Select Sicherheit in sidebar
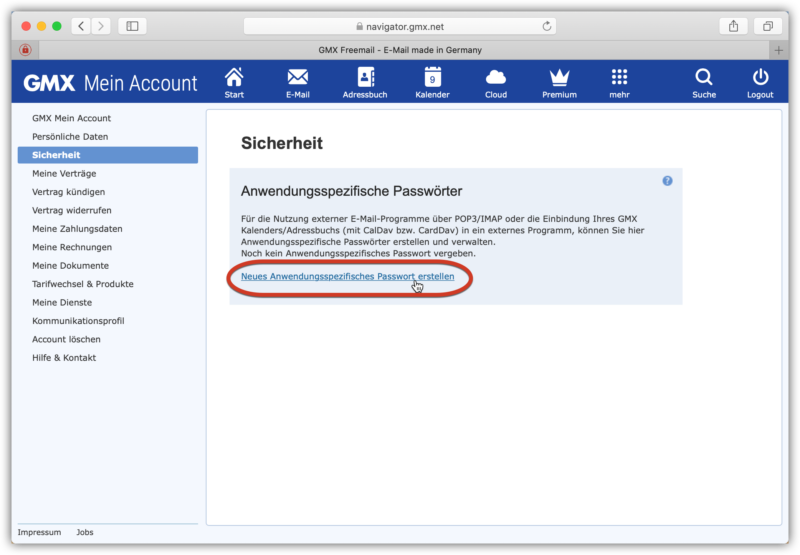The width and height of the screenshot is (800, 555). click(108, 155)
